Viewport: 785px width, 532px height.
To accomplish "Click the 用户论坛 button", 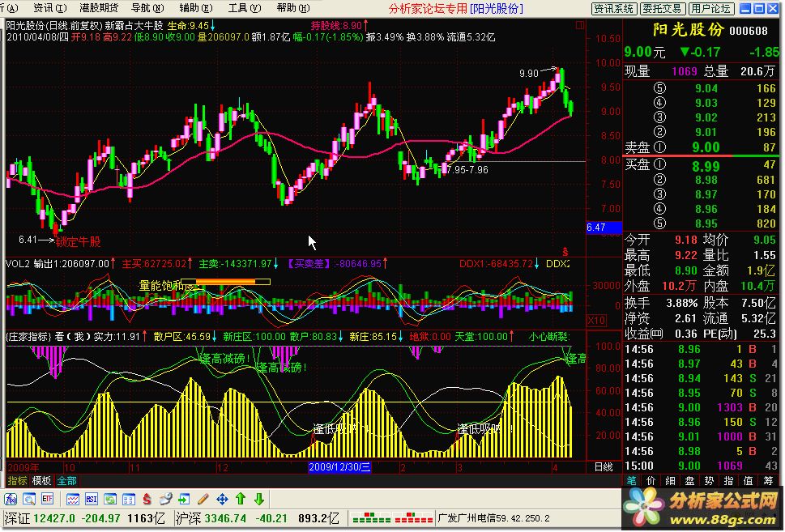I will 711,9.
